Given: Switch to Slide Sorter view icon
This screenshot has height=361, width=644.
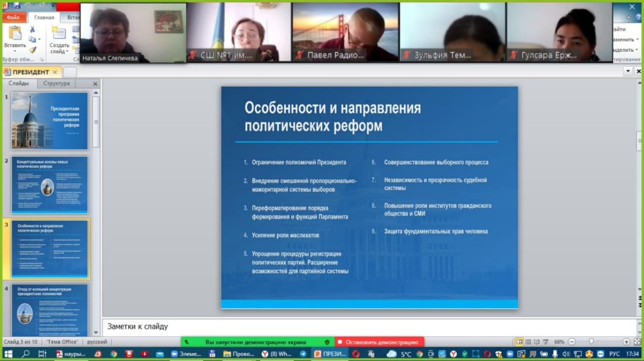Looking at the screenshot, I should pyautogui.click(x=528, y=342).
